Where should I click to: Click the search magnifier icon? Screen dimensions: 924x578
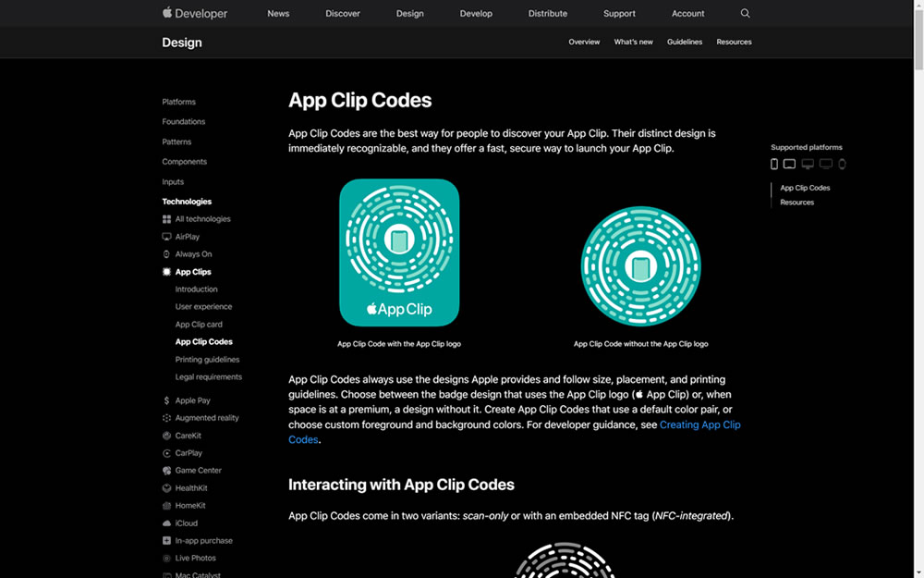coord(745,14)
